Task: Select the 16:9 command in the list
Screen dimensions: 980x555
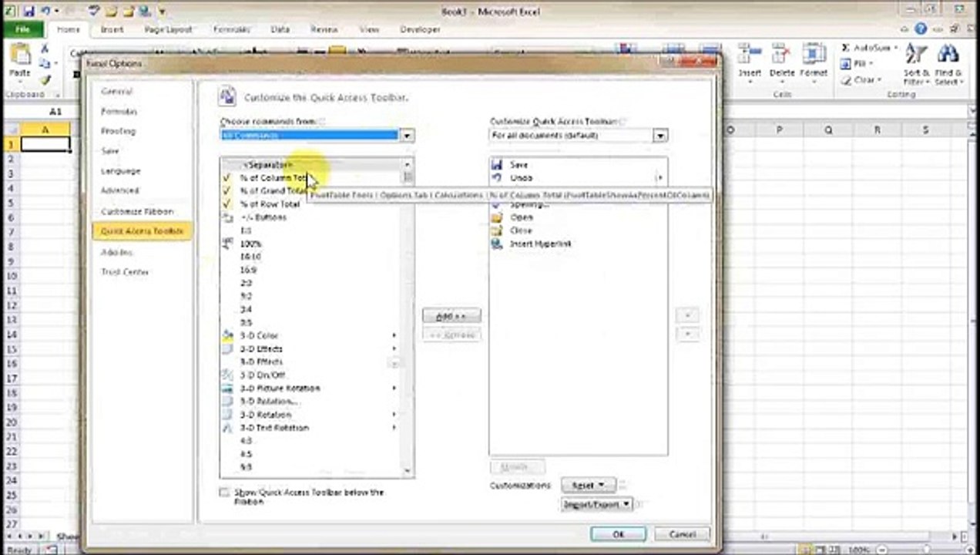Action: (312, 270)
